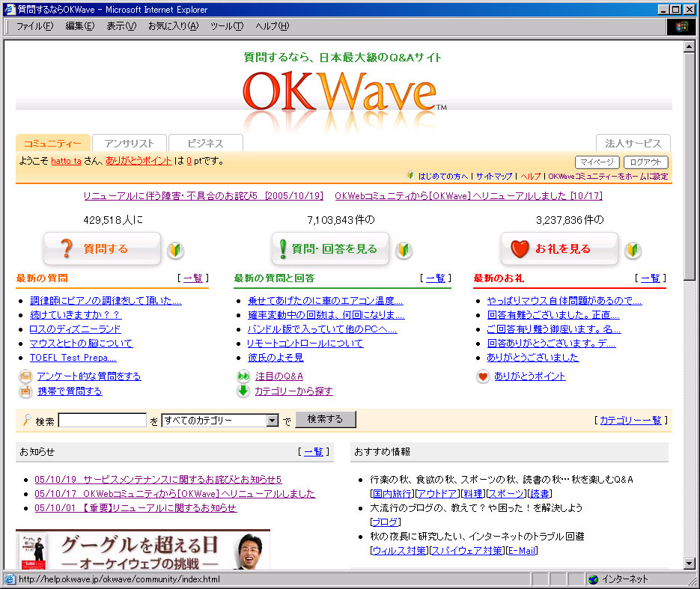Open the ファイル menu
This screenshot has width=700, height=589.
click(34, 26)
